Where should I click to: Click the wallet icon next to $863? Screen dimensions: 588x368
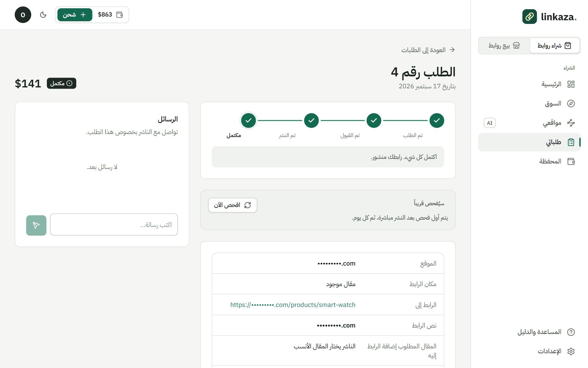(x=120, y=15)
